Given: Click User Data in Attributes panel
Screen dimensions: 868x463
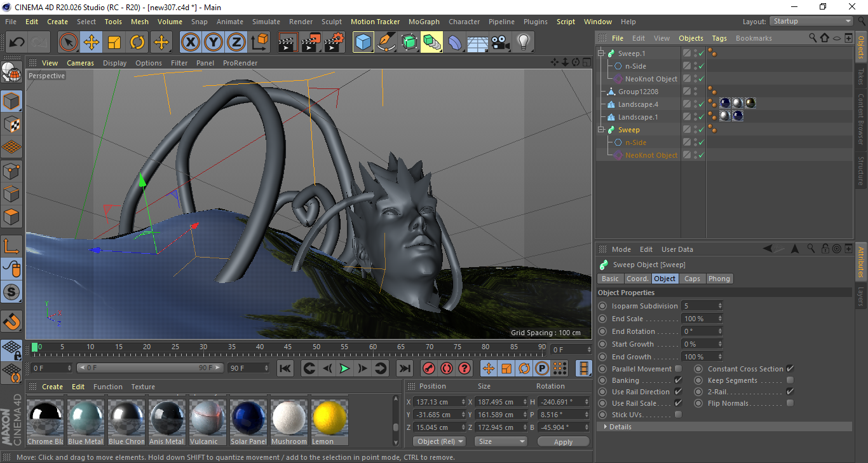Looking at the screenshot, I should click(x=677, y=249).
